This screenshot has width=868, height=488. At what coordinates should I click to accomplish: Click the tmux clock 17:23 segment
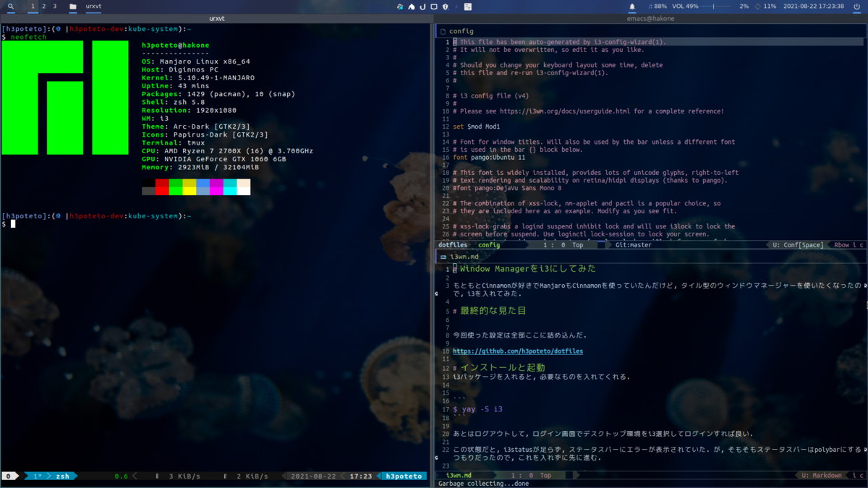click(x=361, y=476)
